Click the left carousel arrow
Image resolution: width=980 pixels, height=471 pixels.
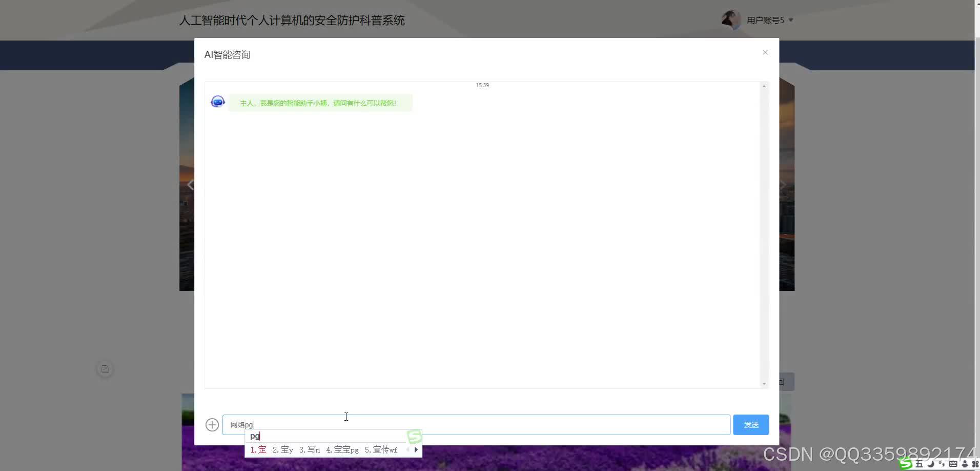click(190, 184)
